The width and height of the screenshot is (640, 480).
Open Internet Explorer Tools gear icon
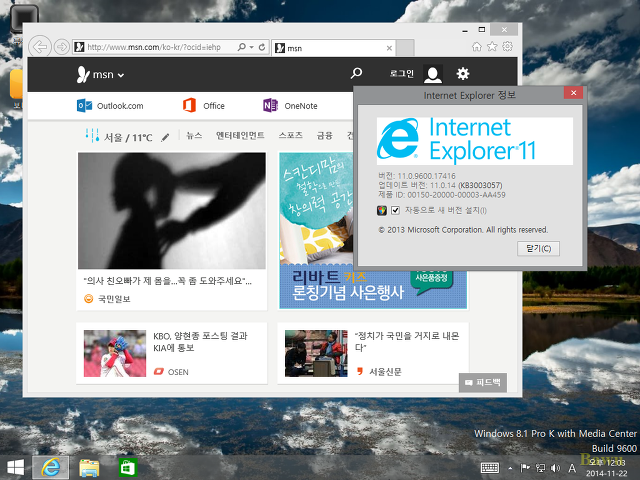coord(507,47)
